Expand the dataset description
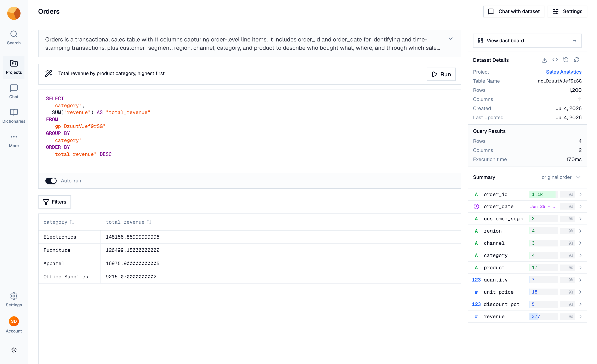This screenshot has height=364, width=597. coord(451,39)
